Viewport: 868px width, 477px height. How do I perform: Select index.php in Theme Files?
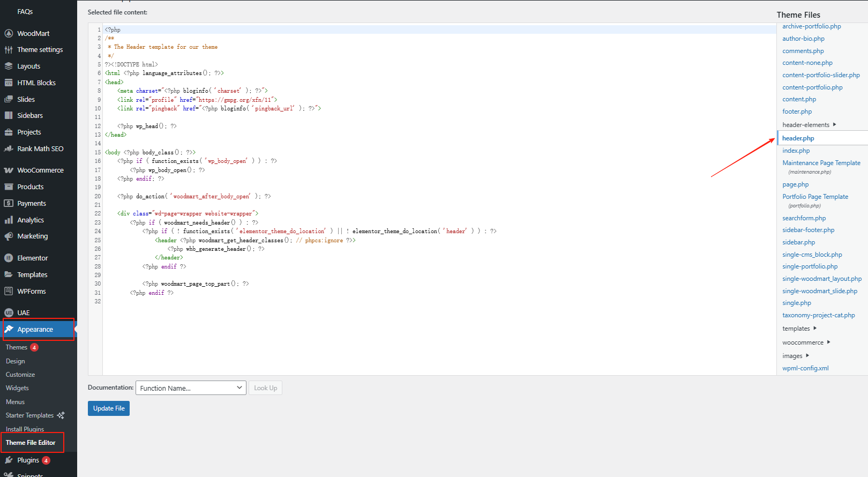[x=796, y=151]
